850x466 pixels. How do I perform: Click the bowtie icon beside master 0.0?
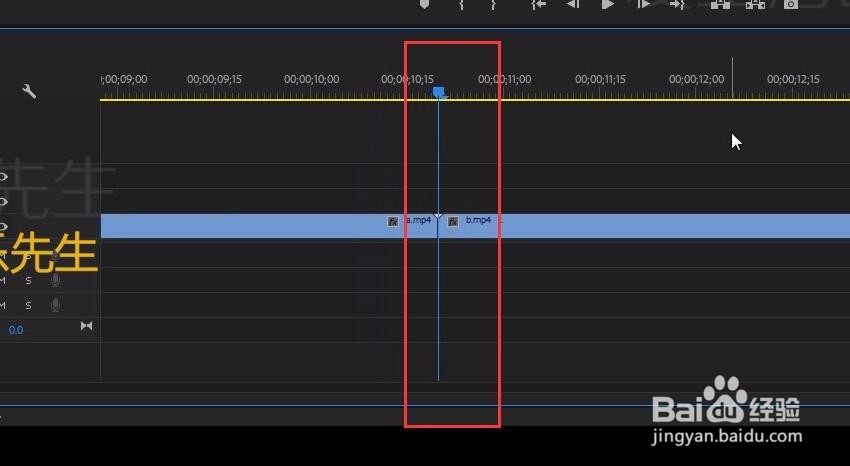(x=86, y=326)
